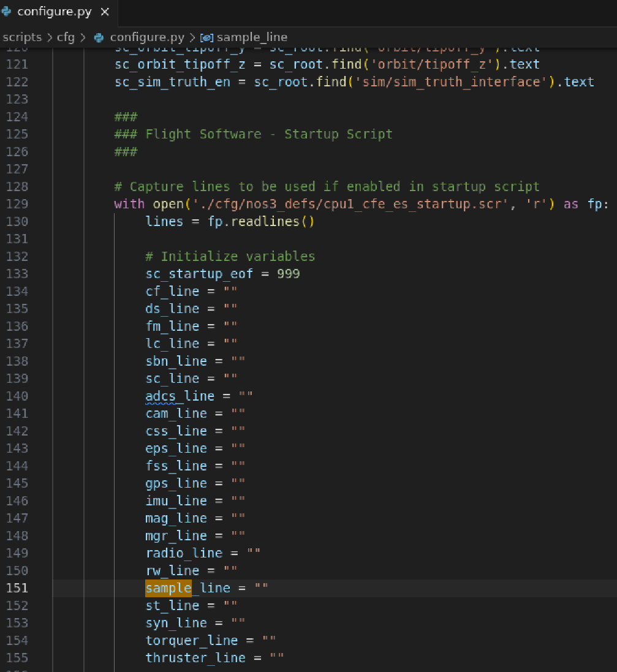
Task: Click the gps_line variable
Action: point(176,483)
